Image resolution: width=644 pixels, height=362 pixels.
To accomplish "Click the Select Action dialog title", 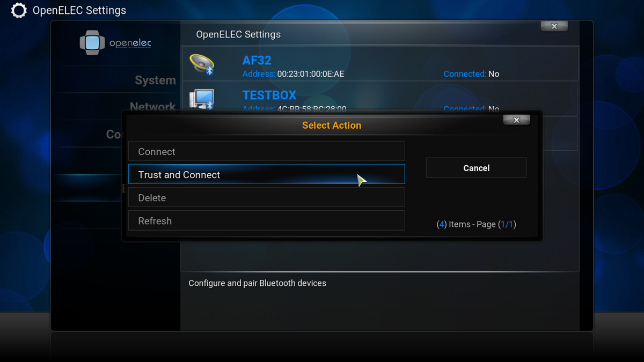I will 332,125.
